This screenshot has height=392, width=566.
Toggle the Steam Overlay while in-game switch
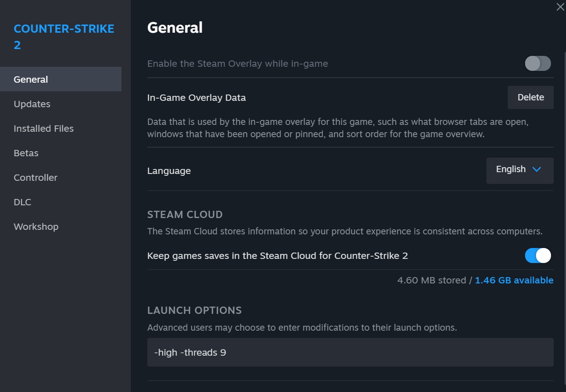[x=538, y=64]
